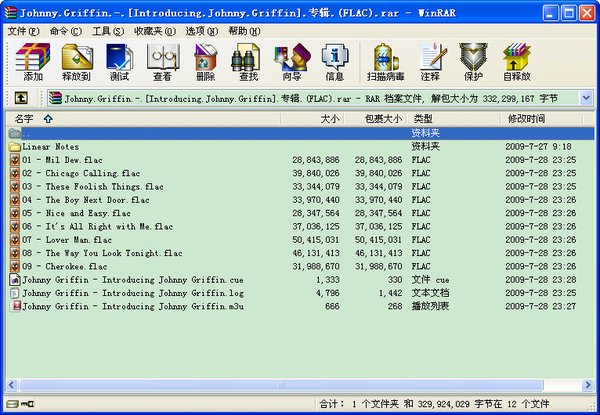
Task: Open the 帮助(H) menu
Action: 244,31
